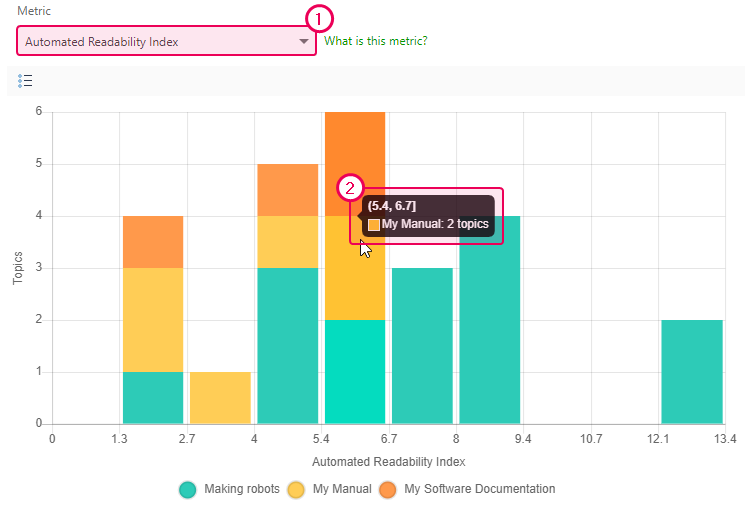Click orange segment of the 4–5.4 bar
This screenshot has height=510, width=745.
[x=287, y=190]
